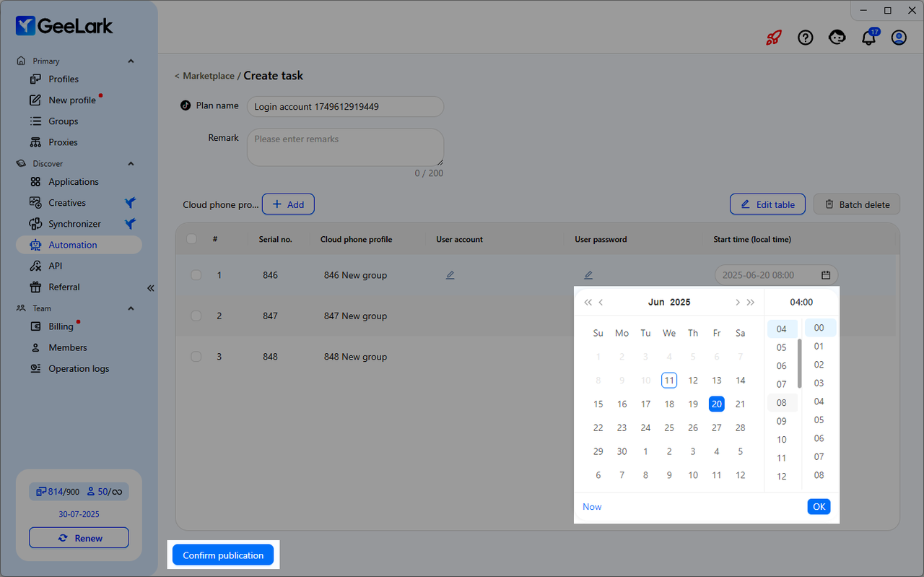The image size is (924, 577).
Task: Click the Plan name input field
Action: 345,107
